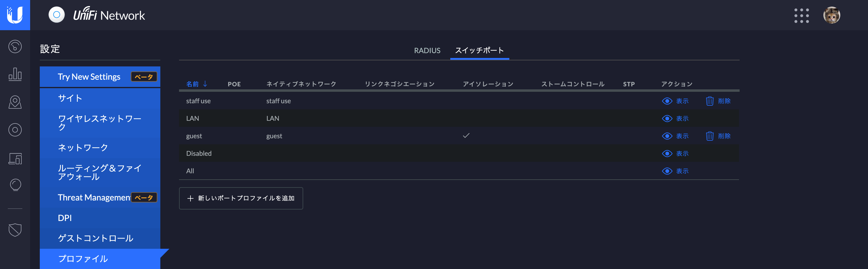Click 削除 link for staff use profile

pos(724,101)
